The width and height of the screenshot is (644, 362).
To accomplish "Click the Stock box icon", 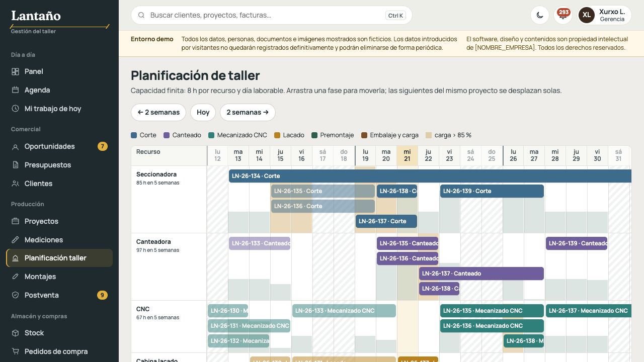I will (x=15, y=333).
